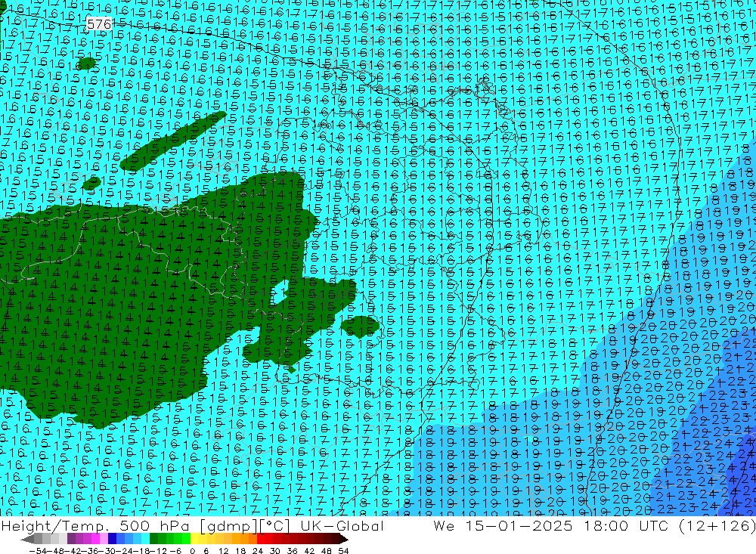Click the 576 contour height label

point(99,23)
